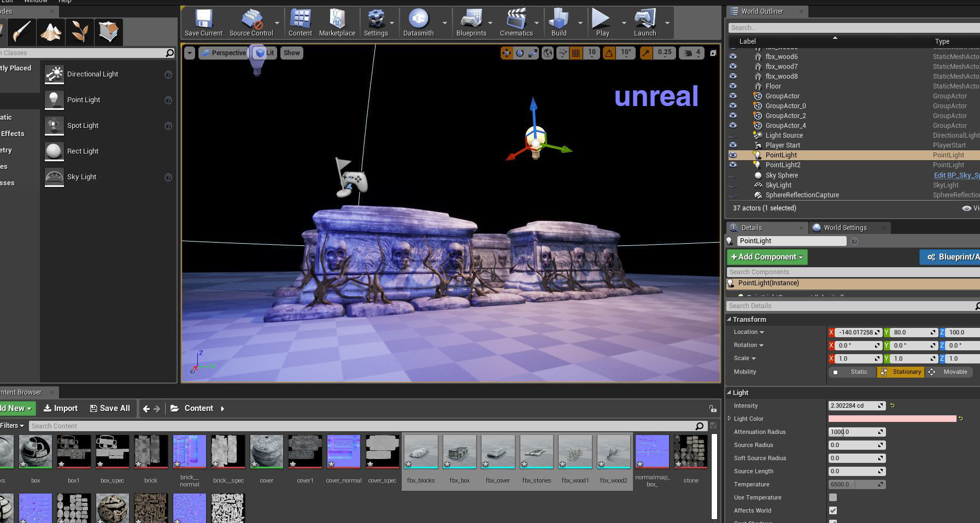Maximize or restore the viewport
The height and width of the screenshot is (523, 980).
click(x=713, y=53)
